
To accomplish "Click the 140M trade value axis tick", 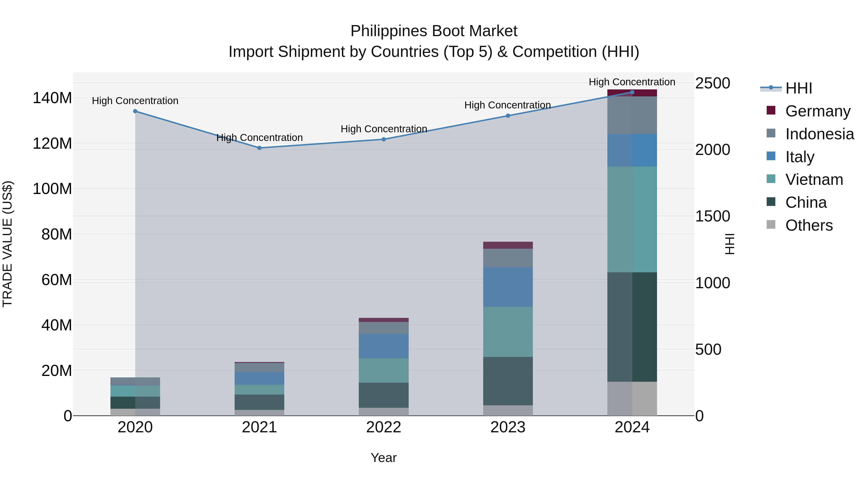I will pos(52,98).
